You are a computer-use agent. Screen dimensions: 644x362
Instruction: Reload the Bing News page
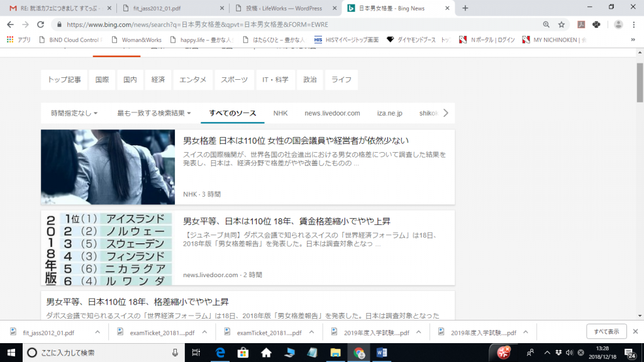coord(40,25)
